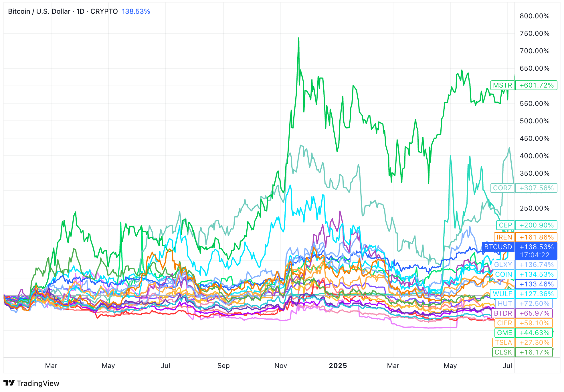Click the +601.72% MSTR value box
Viewport: 564px width, 392px height.
click(x=536, y=85)
